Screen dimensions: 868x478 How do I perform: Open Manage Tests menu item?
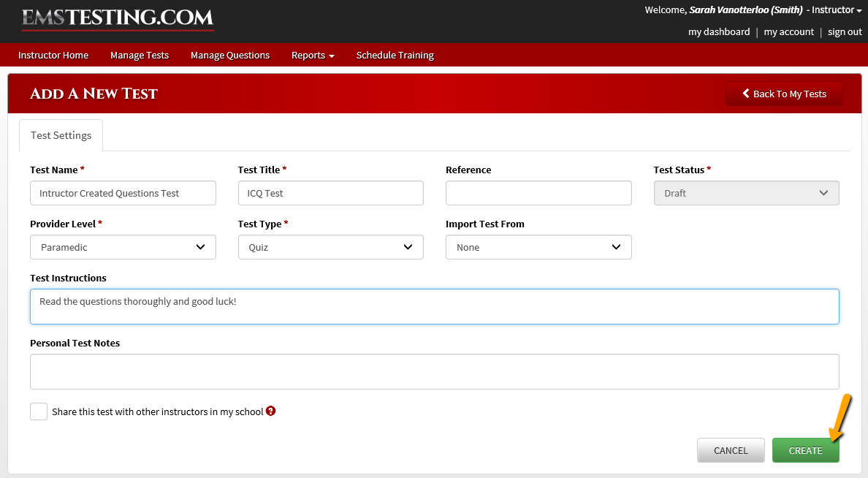(x=140, y=56)
